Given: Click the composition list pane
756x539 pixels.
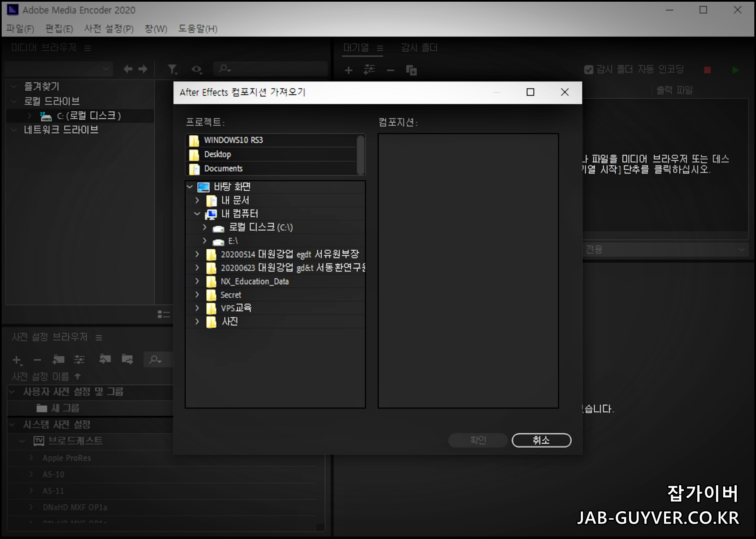Looking at the screenshot, I should point(468,271).
